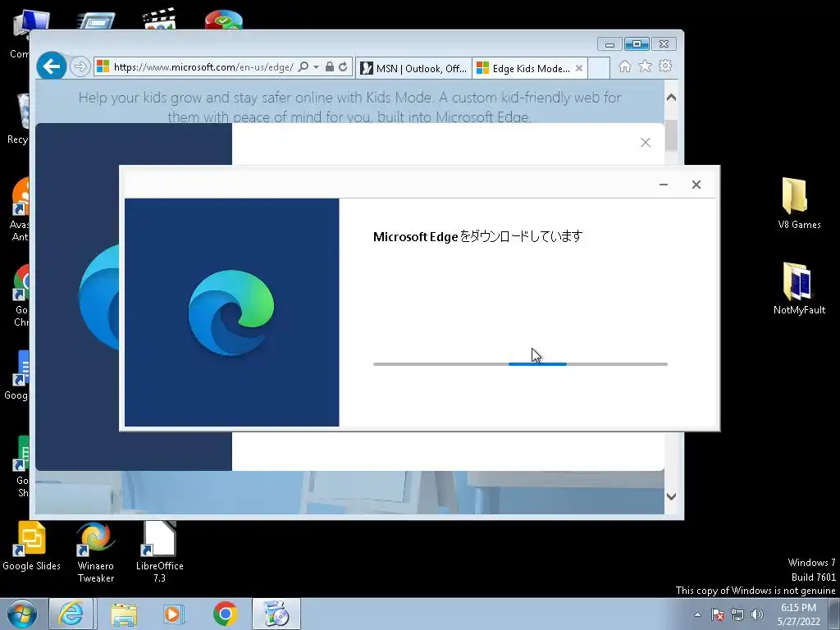The height and width of the screenshot is (630, 840).
Task: Click the taskbar clock showing 6:15 PM
Action: pos(798,614)
